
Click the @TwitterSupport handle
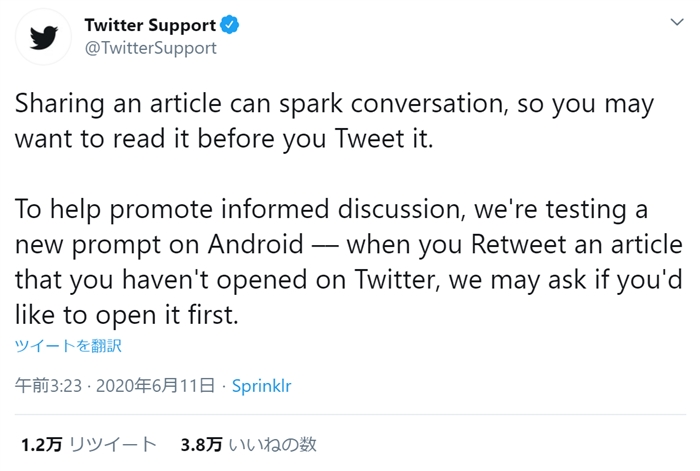tap(151, 47)
